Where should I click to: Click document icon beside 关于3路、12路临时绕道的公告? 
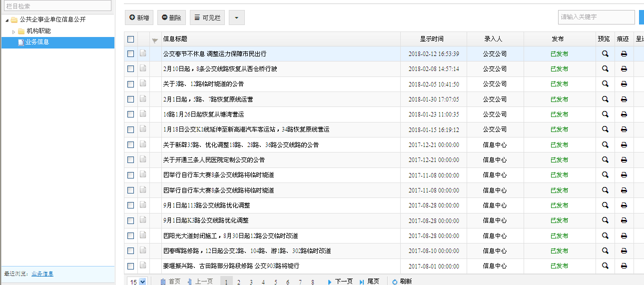[143, 84]
